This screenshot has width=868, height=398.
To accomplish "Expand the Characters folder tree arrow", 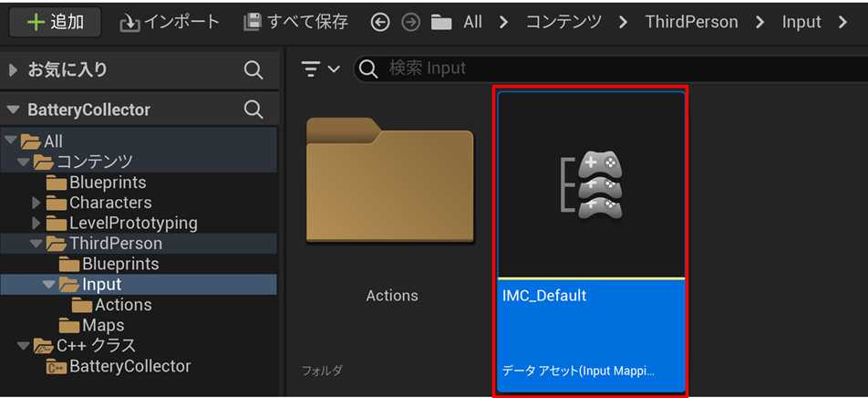I will (x=36, y=203).
